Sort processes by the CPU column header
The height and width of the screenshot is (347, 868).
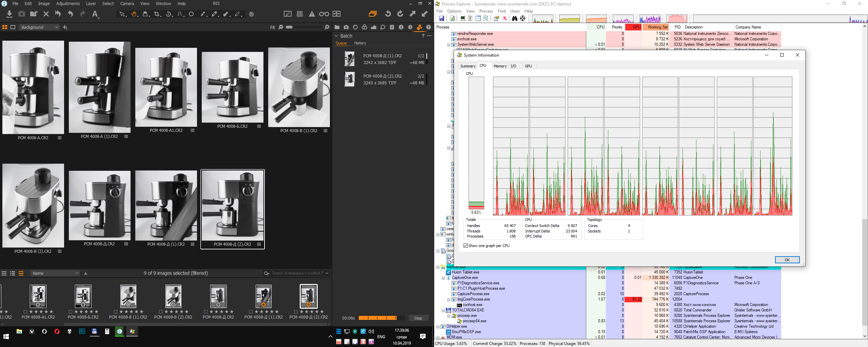[596, 27]
